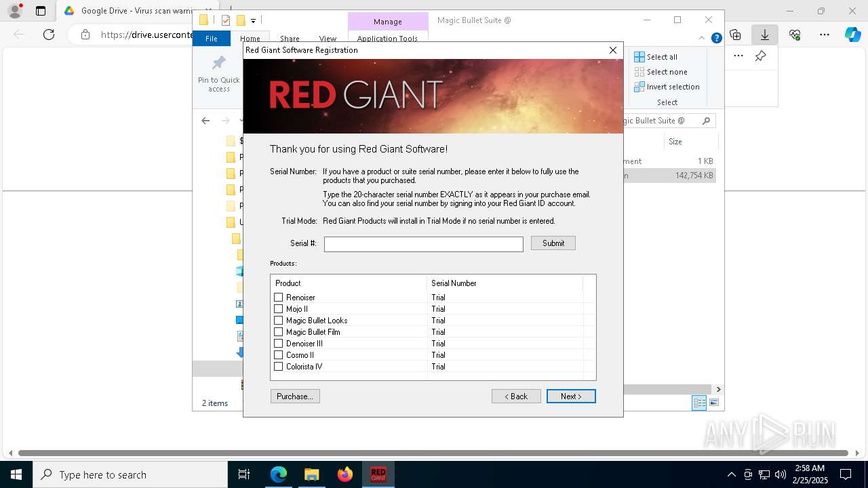
Task: Submit the serial number
Action: [553, 243]
